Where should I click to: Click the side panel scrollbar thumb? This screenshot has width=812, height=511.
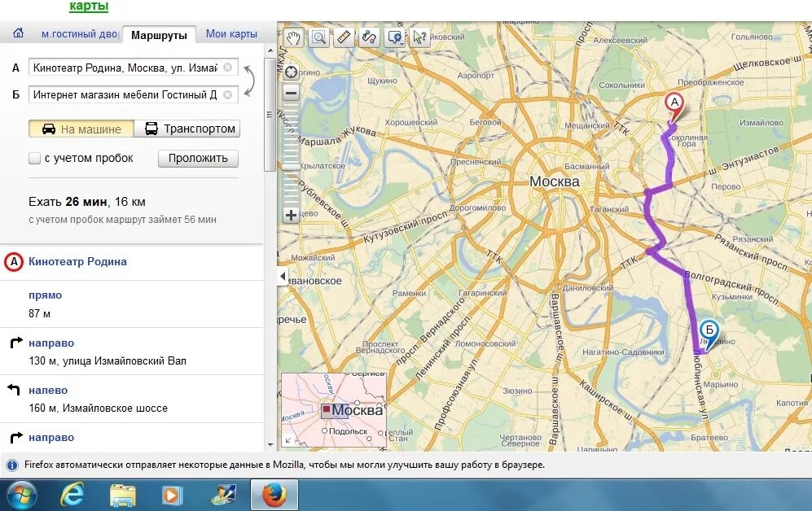(270, 114)
